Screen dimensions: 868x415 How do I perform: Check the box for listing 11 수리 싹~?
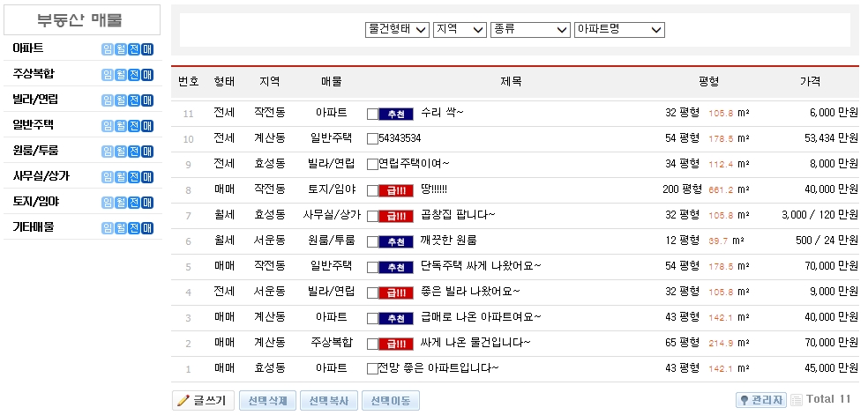tap(372, 114)
